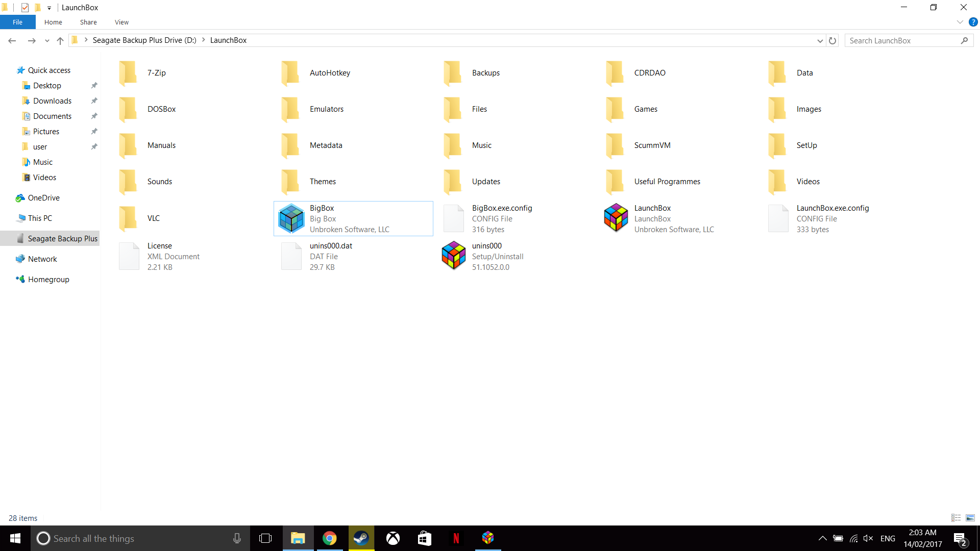Select the BigBox.exe.config file icon
980x551 pixels.
pyautogui.click(x=454, y=218)
